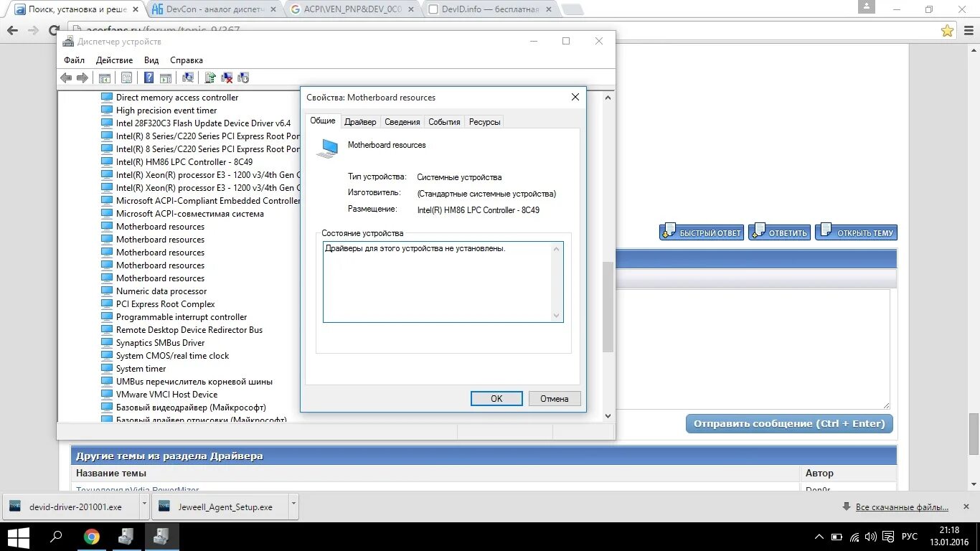Viewport: 980px width, 551px height.
Task: Click the ОТКРЫТЬ ТЕМУ forum button
Action: [856, 232]
